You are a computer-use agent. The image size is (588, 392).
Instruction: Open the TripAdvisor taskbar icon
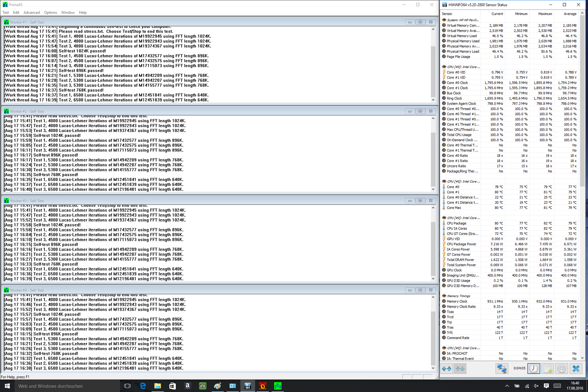(203, 386)
